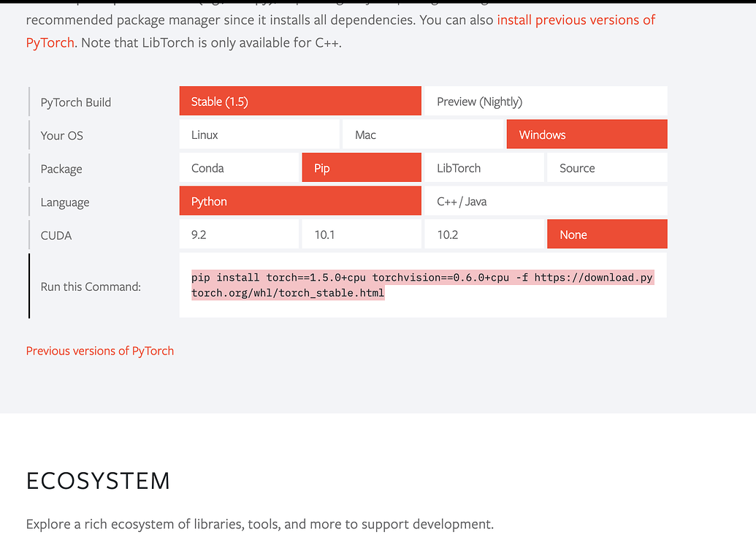Pick Python as the language
The height and width of the screenshot is (540, 756).
click(x=300, y=201)
